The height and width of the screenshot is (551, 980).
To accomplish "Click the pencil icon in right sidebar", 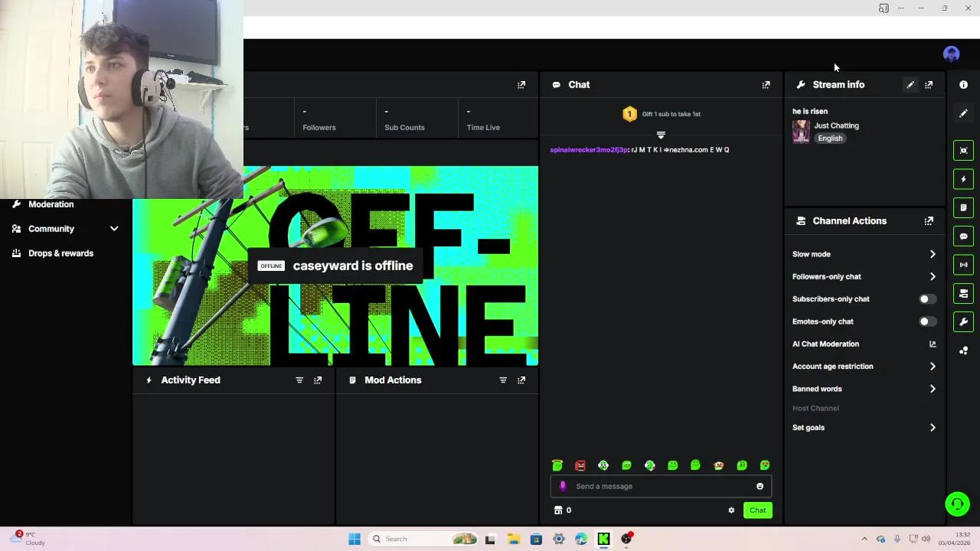I will point(963,113).
